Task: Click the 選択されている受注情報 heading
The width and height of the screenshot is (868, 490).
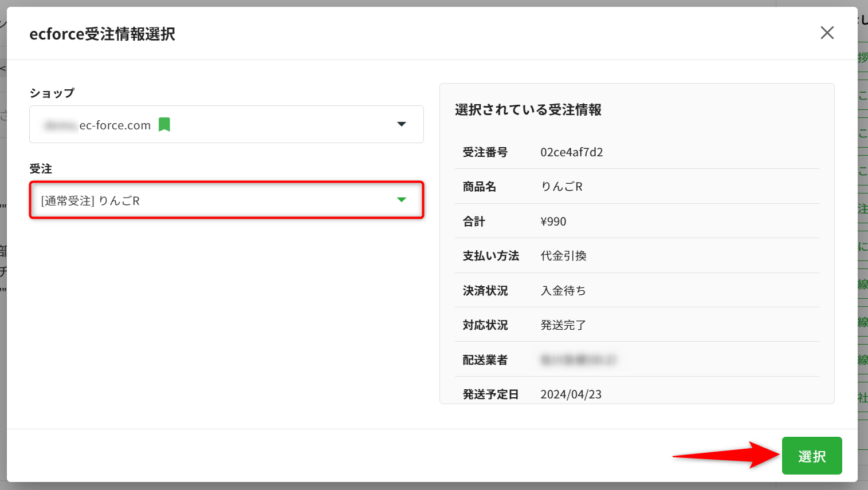Action: [x=528, y=110]
